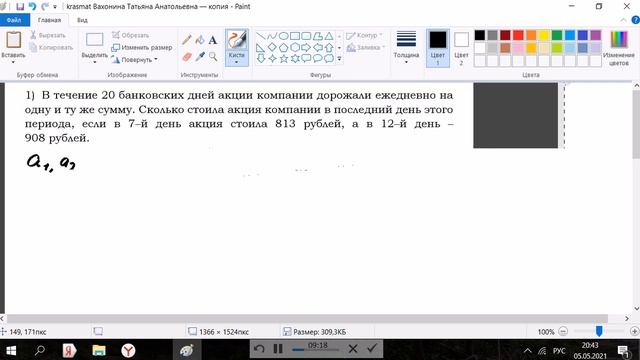Viewport: 640px width, 360px height.
Task: Open the Rotate (Повернуть) dropdown
Action: click(x=135, y=60)
